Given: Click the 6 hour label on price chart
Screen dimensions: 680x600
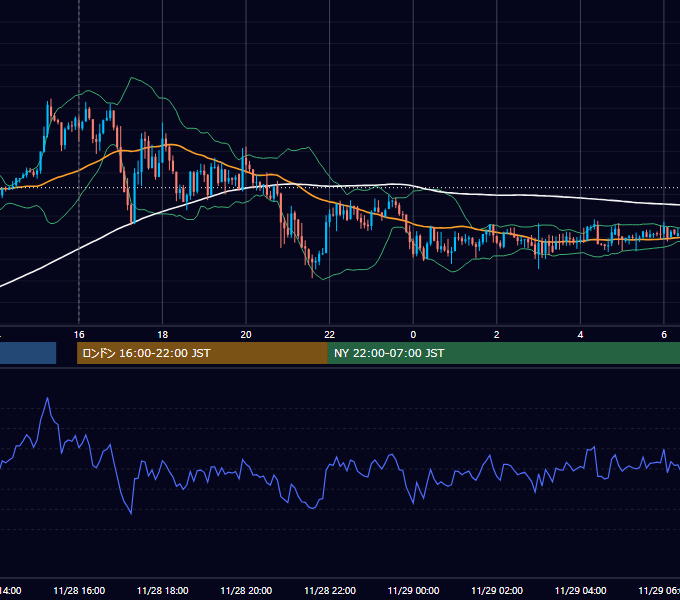Looking at the screenshot, I should coord(664,335).
